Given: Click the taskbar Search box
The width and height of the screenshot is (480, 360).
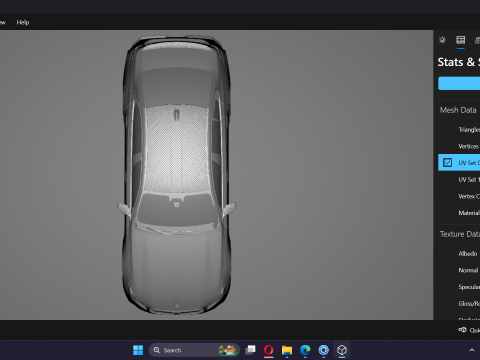Looking at the screenshot, I should (194, 350).
